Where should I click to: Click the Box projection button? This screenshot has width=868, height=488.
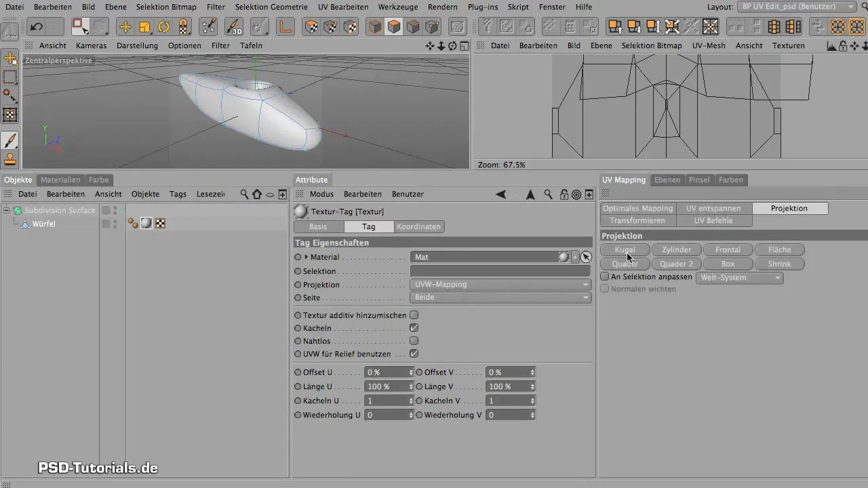coord(728,264)
